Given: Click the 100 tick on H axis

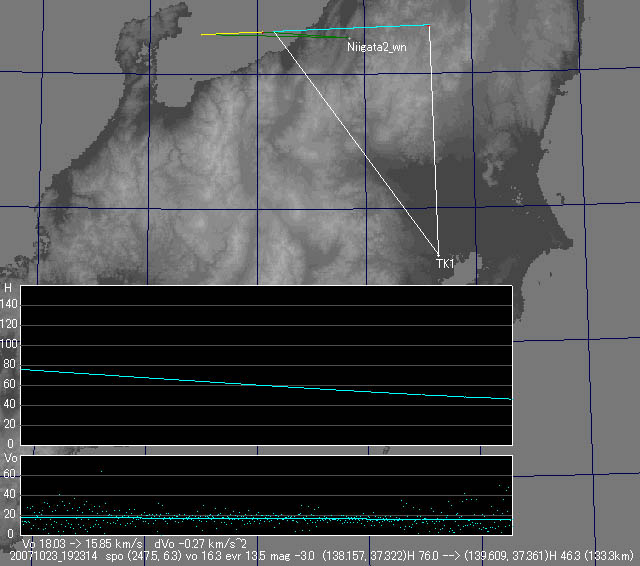Looking at the screenshot, I should [9, 344].
